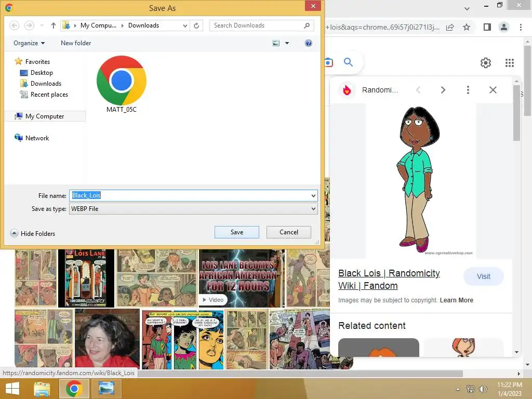532x399 pixels.
Task: Expand the address path dropdown
Action: [x=185, y=25]
